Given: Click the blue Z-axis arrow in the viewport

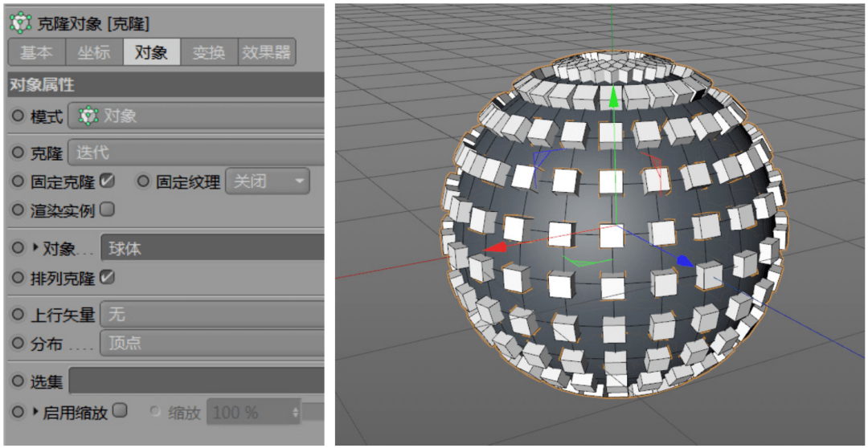Looking at the screenshot, I should tap(686, 260).
